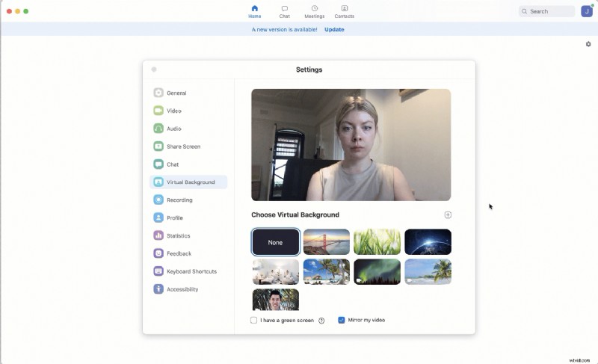This screenshot has height=364, width=598.
Task: Choose the green grass background
Action: click(377, 241)
